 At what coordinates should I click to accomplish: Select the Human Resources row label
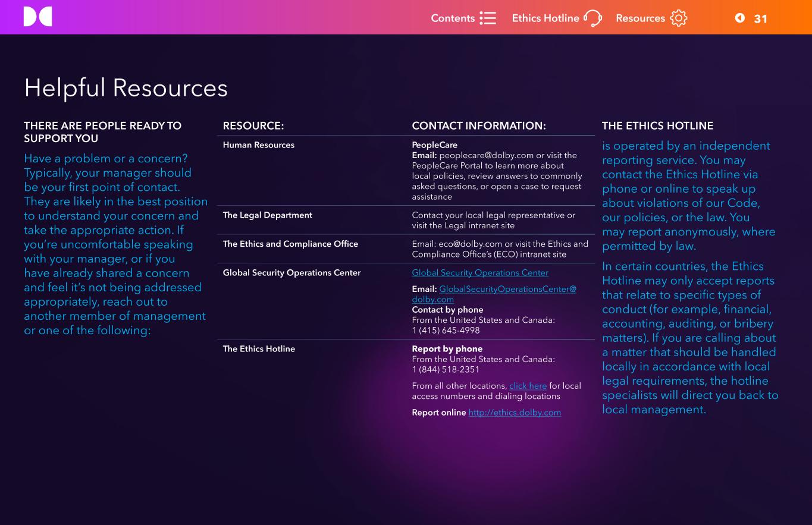click(258, 145)
